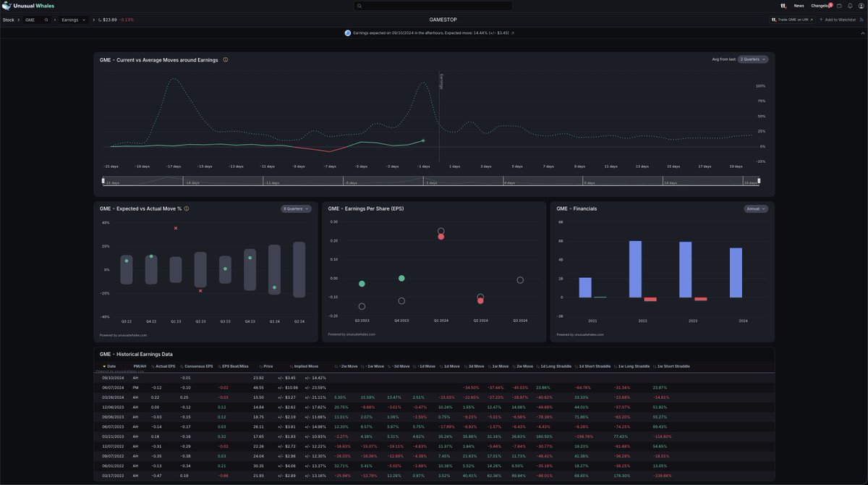Open the Annual financials dropdown
This screenshot has width=868, height=485.
[x=755, y=208]
